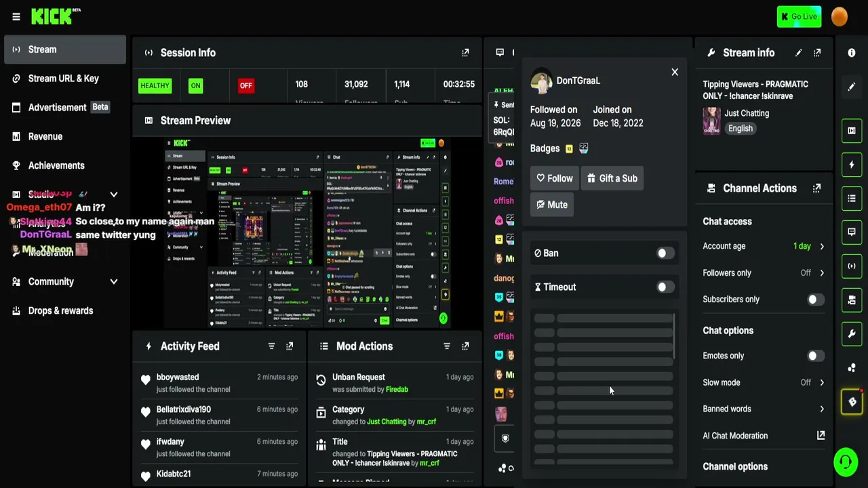This screenshot has width=868, height=488.
Task: Open the hamburger menu beside the Kick logo
Action: tap(16, 16)
